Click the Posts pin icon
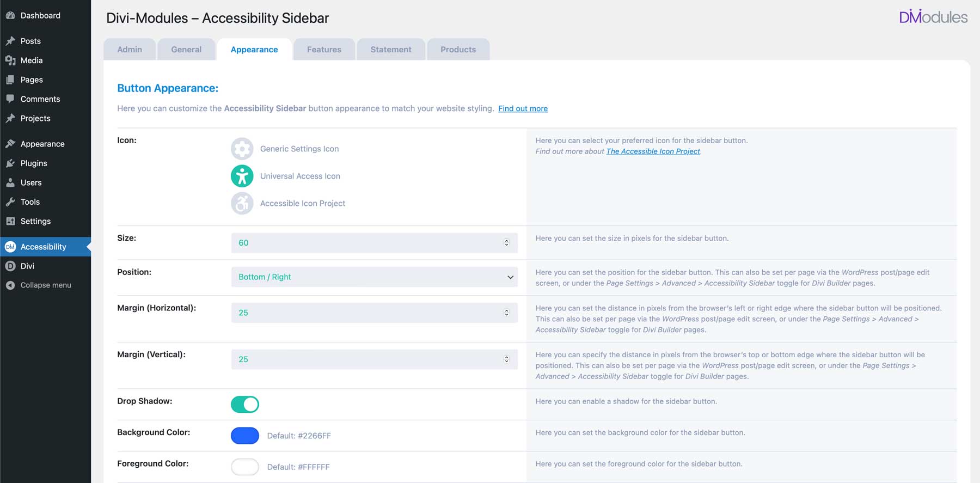The width and height of the screenshot is (980, 483). 10,41
